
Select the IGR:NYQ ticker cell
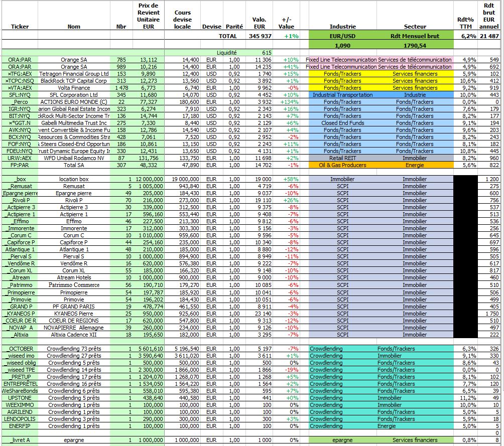20,109
